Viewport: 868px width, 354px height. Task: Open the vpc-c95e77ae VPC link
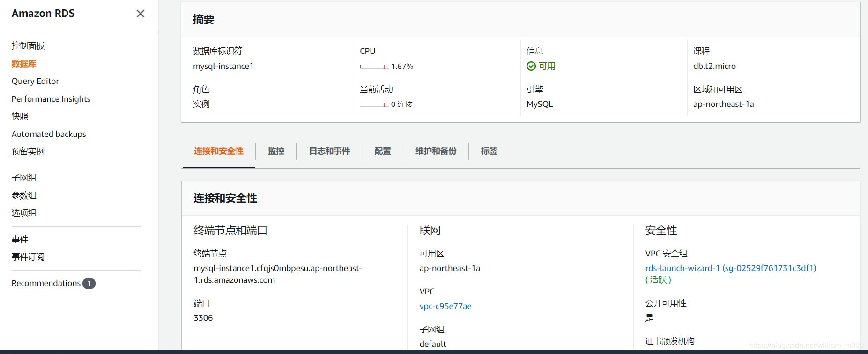(x=445, y=306)
